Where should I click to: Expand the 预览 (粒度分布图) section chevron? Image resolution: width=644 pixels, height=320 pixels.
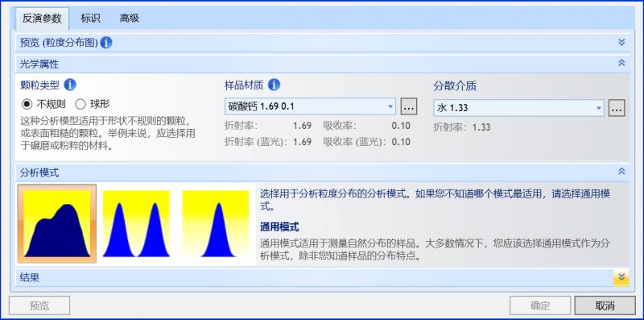click(621, 43)
